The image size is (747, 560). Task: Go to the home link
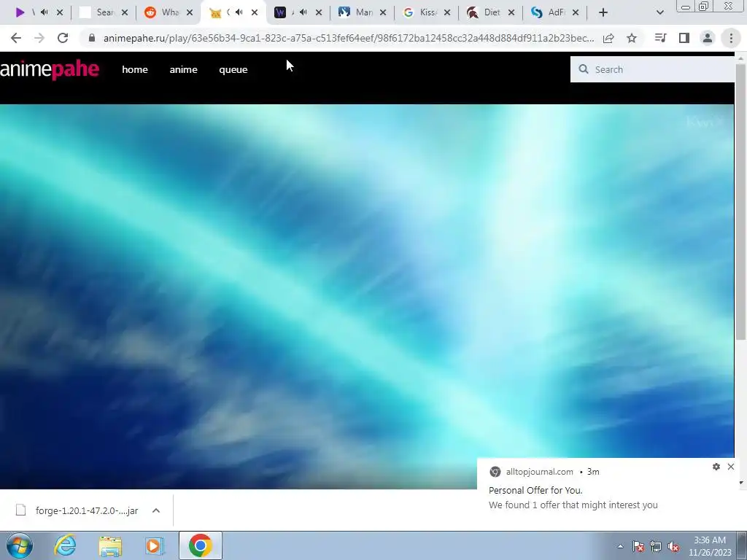pyautogui.click(x=135, y=69)
